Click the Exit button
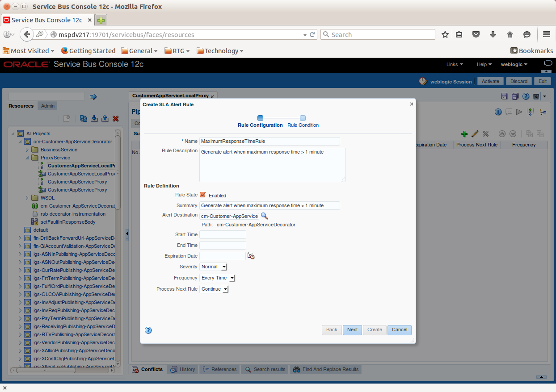Image resolution: width=556 pixels, height=392 pixels. (543, 81)
